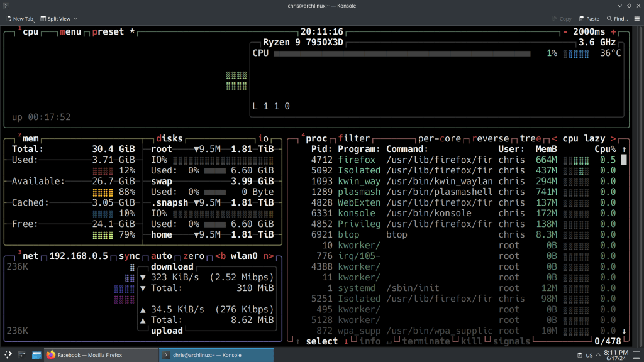Increase update interval with plus sign
The height and width of the screenshot is (362, 644).
613,32
